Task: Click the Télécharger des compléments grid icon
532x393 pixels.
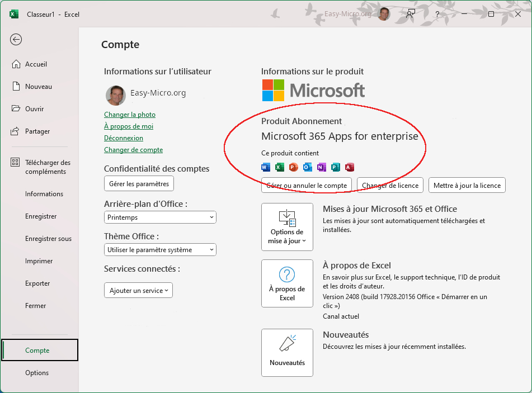Action: [15, 162]
